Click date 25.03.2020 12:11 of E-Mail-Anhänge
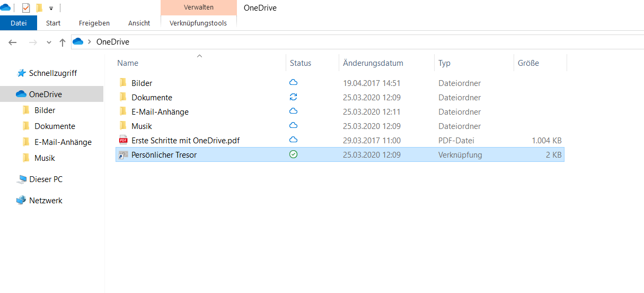This screenshot has height=293, width=644. (x=372, y=112)
